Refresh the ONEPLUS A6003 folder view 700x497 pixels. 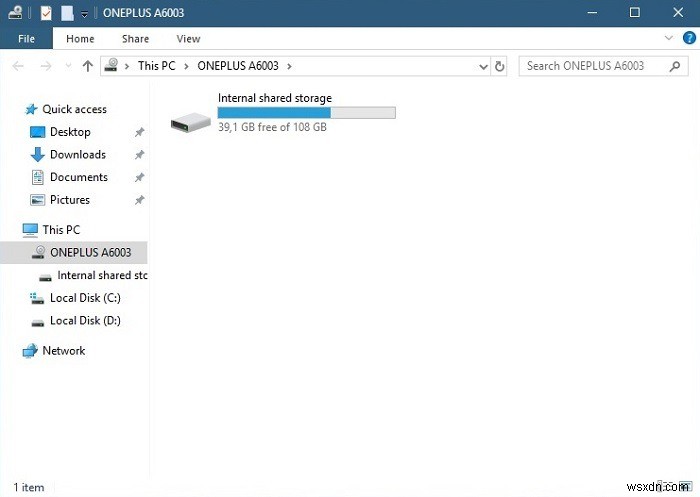click(499, 67)
